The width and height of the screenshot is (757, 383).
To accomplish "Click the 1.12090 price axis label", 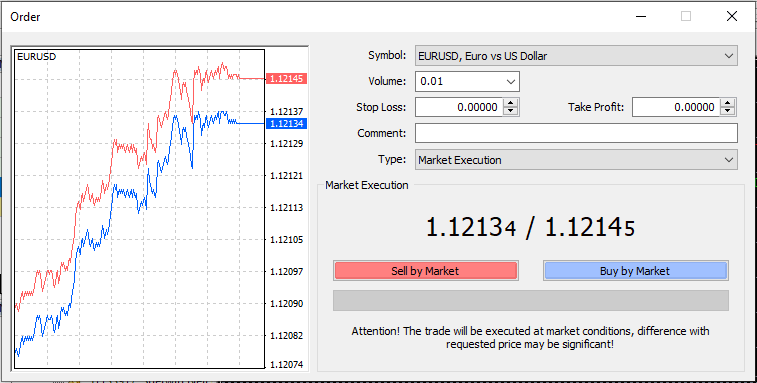I will click(x=286, y=304).
